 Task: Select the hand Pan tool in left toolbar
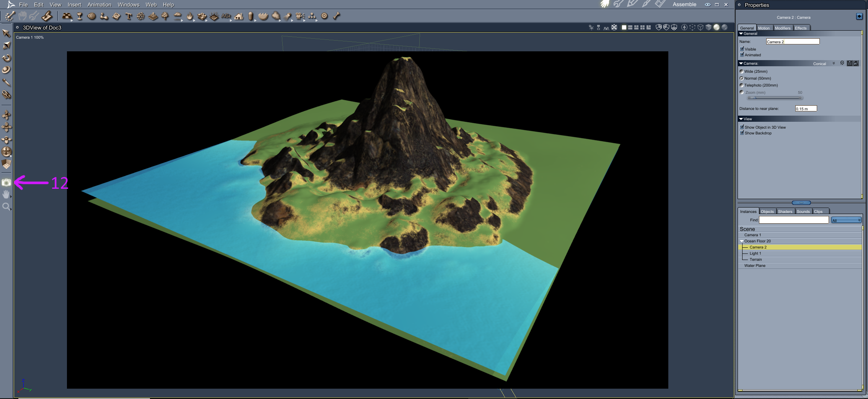click(x=6, y=195)
